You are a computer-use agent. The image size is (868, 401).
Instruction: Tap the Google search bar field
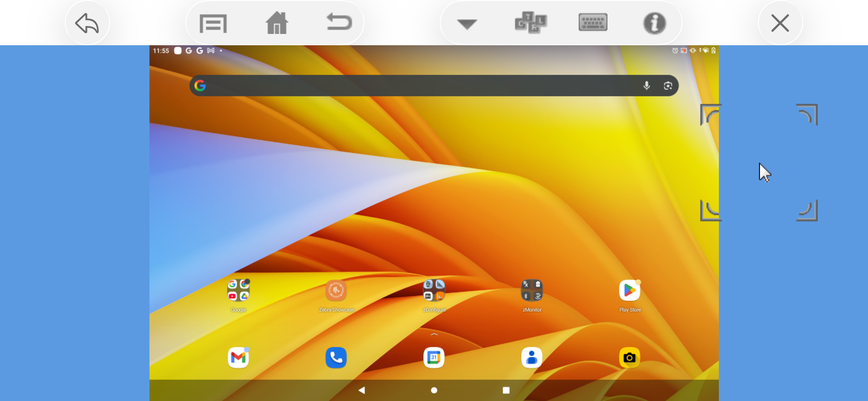[x=434, y=85]
